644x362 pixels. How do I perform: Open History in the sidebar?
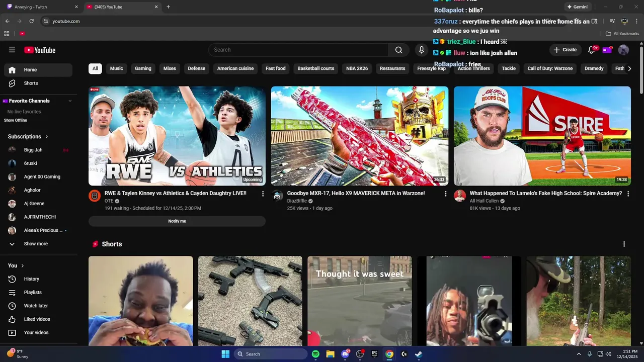(38, 279)
